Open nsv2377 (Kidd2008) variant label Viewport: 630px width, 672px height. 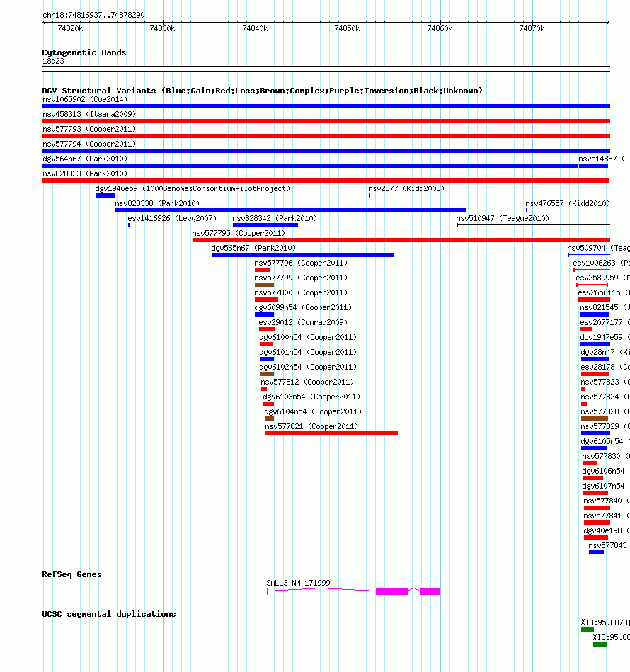click(x=406, y=188)
